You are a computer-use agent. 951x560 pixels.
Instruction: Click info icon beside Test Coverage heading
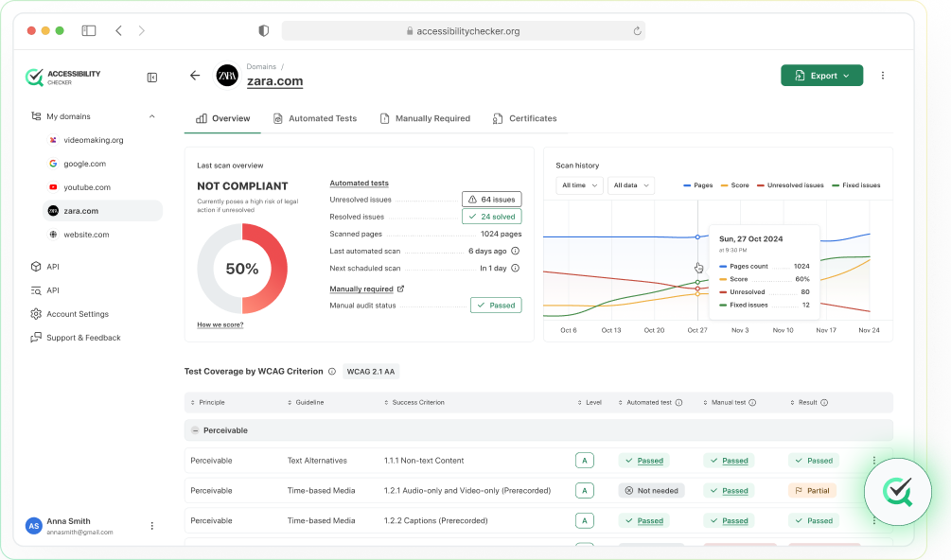332,372
